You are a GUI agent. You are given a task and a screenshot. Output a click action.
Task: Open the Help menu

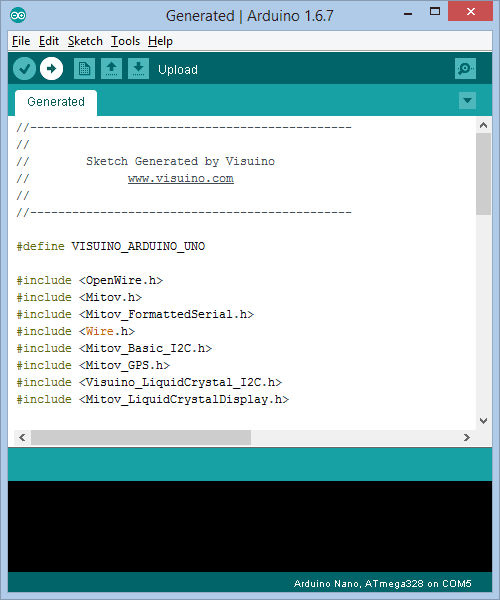tap(160, 41)
